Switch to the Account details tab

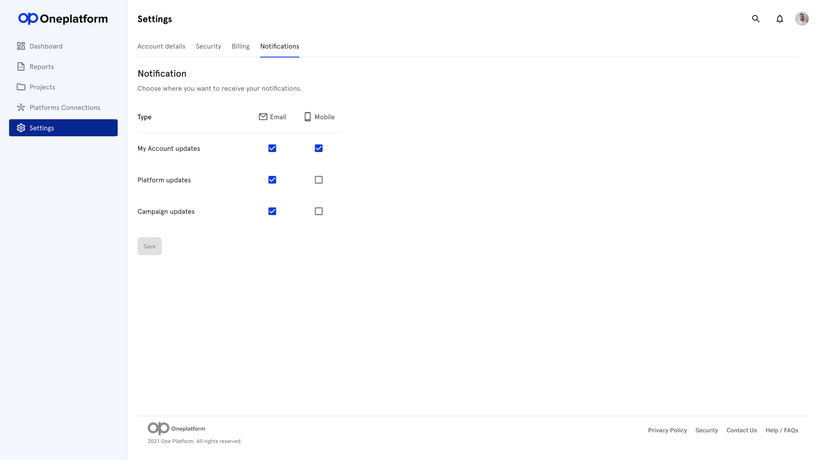click(161, 46)
